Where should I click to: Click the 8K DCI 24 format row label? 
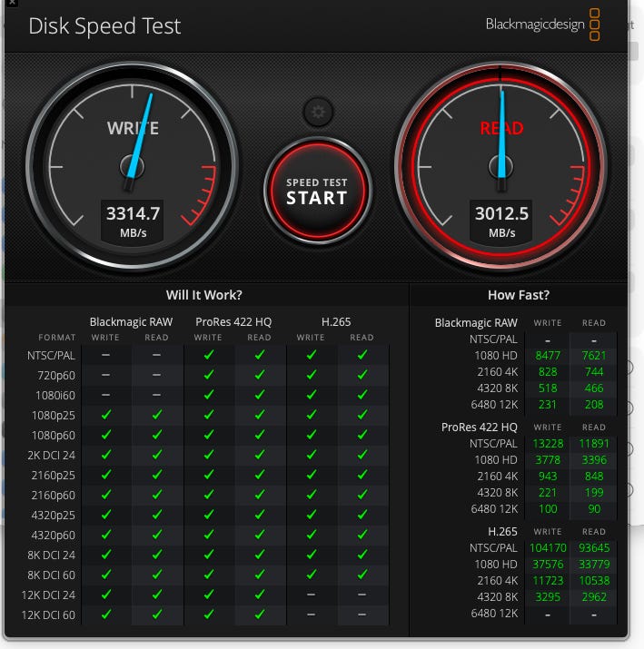click(x=52, y=555)
